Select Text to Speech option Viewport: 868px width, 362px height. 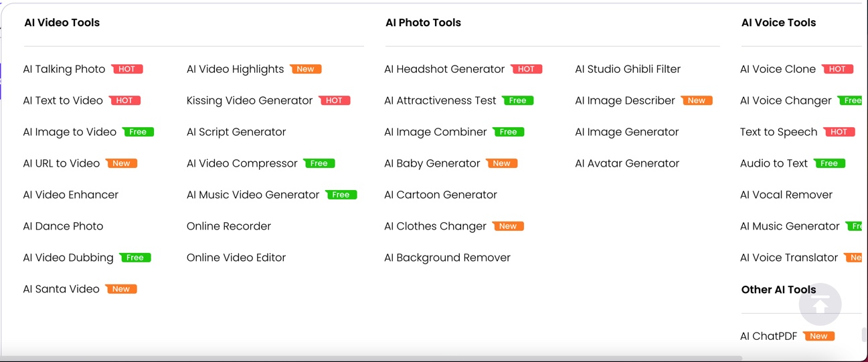(778, 132)
